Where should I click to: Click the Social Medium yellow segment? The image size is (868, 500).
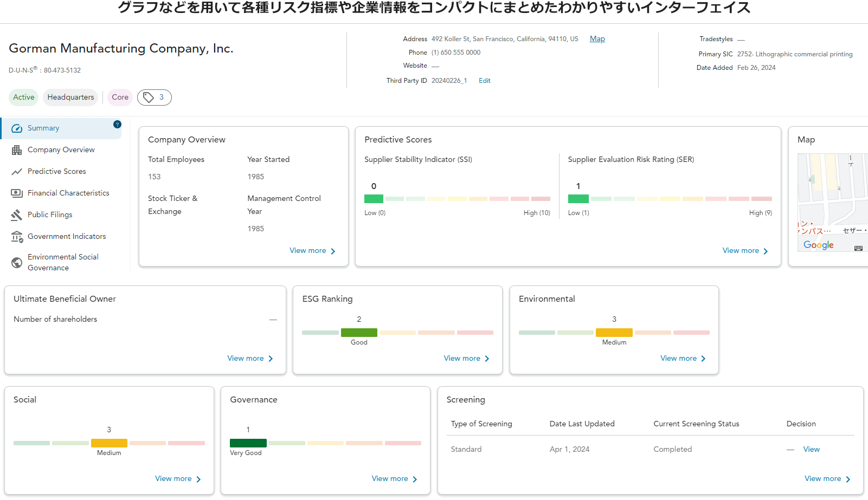[x=109, y=443]
